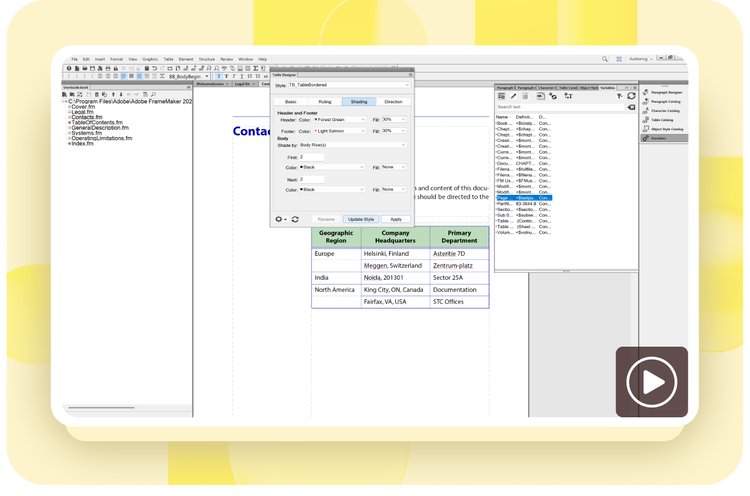This screenshot has height=496, width=750.
Task: Click the create variable icon in Variables panel
Action: coord(501,96)
